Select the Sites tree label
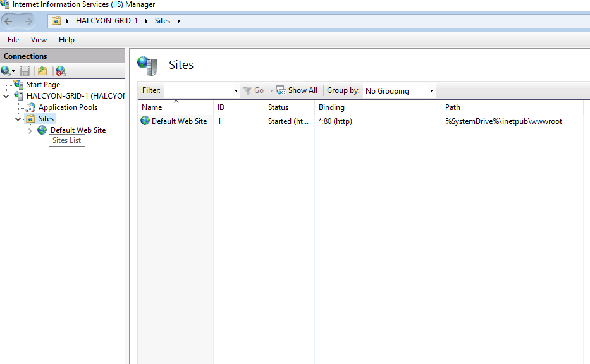Image resolution: width=590 pixels, height=364 pixels. tap(46, 119)
